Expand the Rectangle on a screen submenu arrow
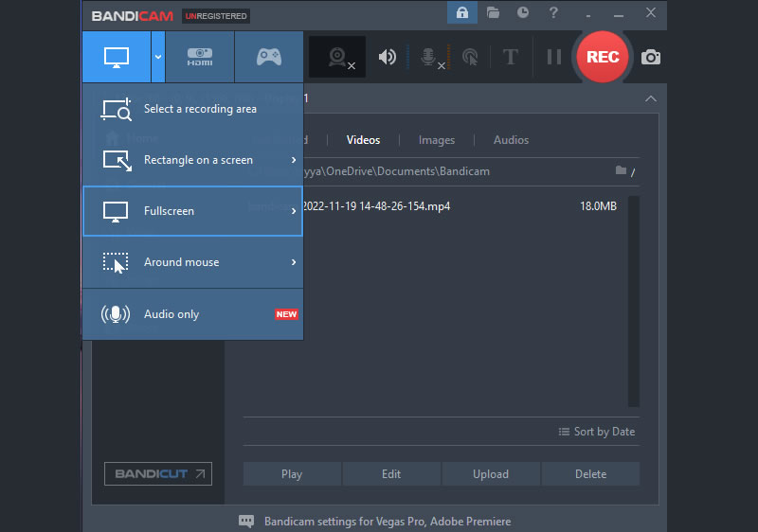This screenshot has width=758, height=532. click(x=294, y=160)
